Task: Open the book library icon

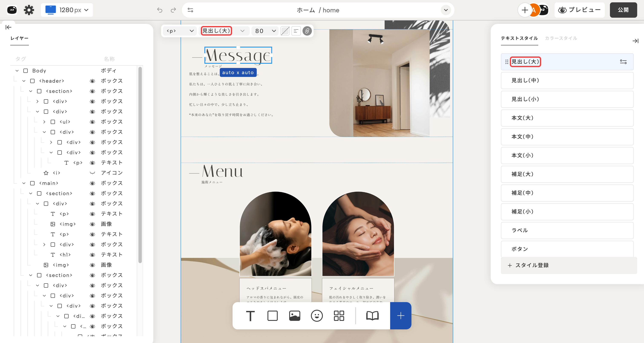Action: click(372, 316)
